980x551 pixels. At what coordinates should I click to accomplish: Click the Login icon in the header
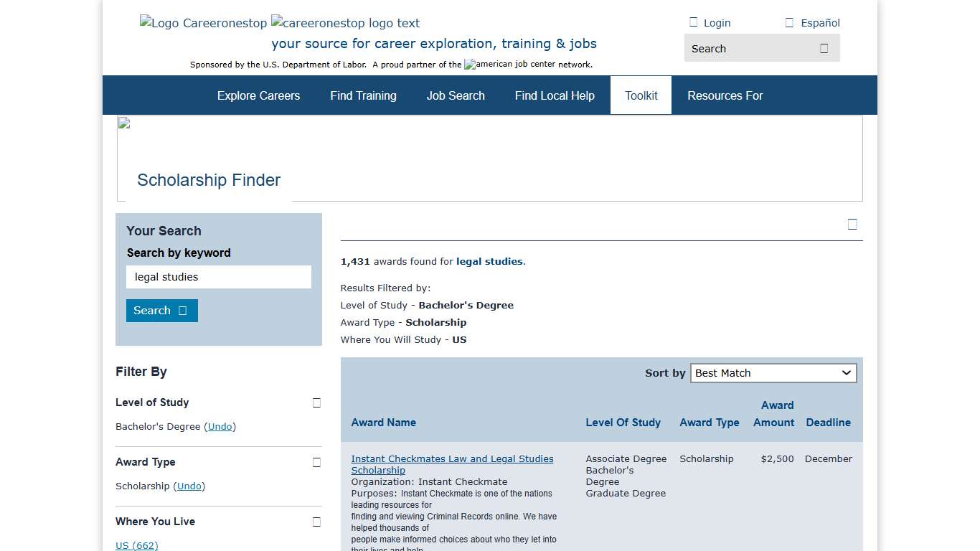(x=693, y=22)
